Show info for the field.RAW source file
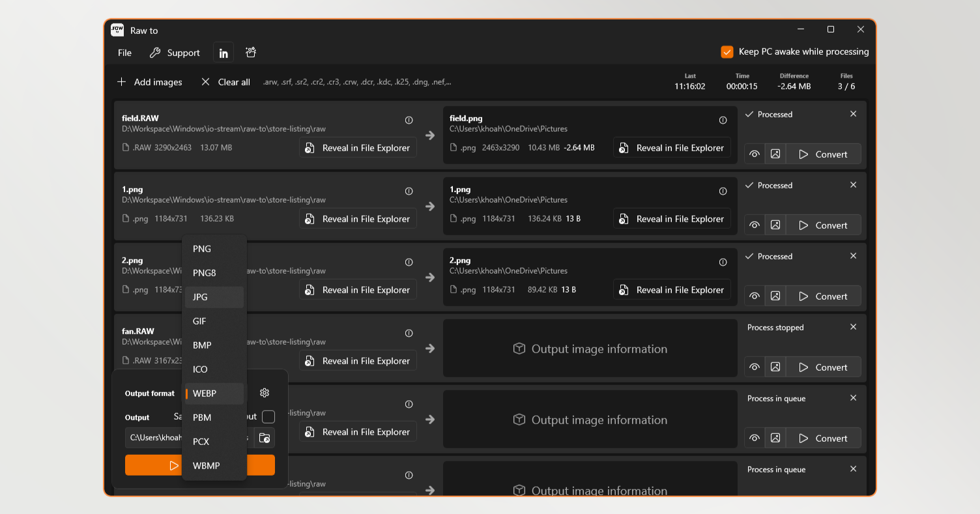 tap(409, 121)
